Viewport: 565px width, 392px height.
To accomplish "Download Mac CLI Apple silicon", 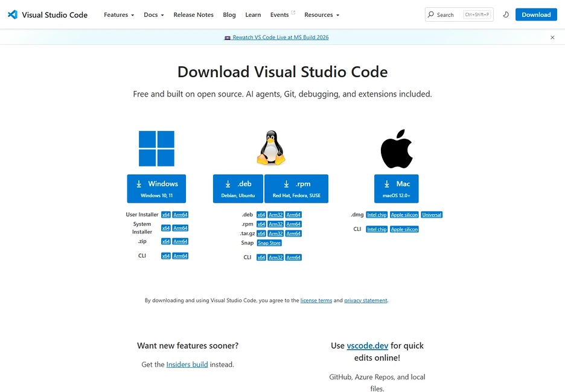I will coord(404,229).
